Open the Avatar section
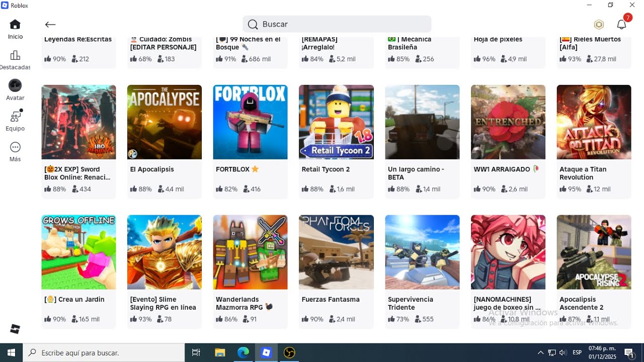This screenshot has width=644, height=362. coord(15,90)
